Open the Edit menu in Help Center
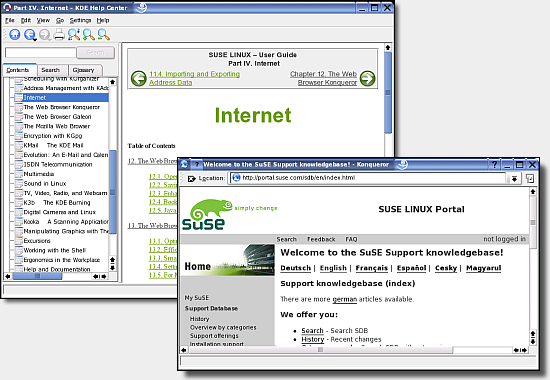550x380 pixels. point(26,20)
